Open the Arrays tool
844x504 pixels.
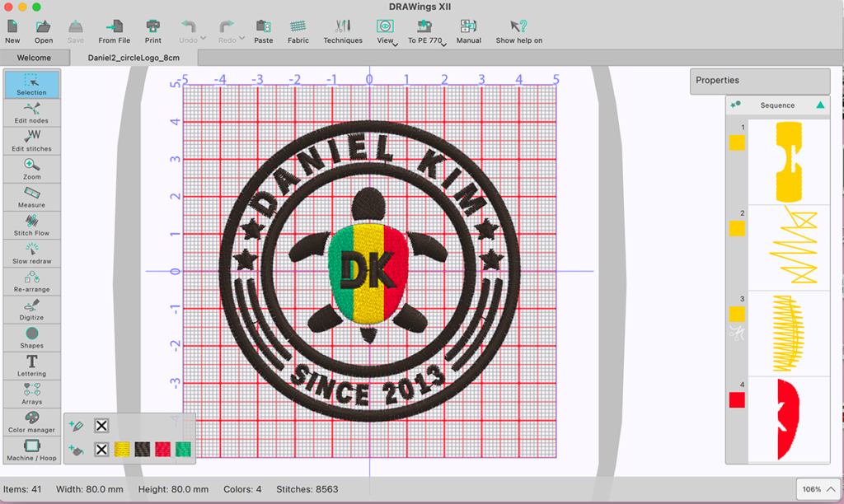point(32,393)
